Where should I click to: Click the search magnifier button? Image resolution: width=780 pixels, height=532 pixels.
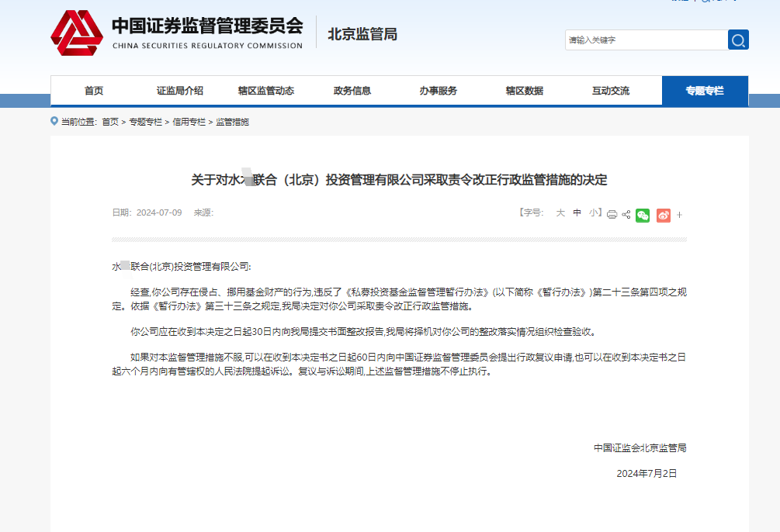coord(738,40)
